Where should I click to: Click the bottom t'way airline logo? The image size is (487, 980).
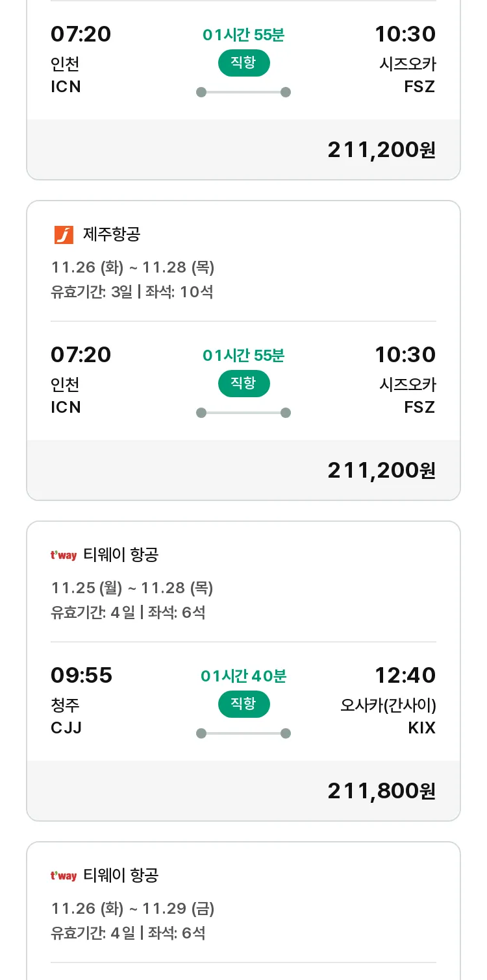[x=64, y=876]
